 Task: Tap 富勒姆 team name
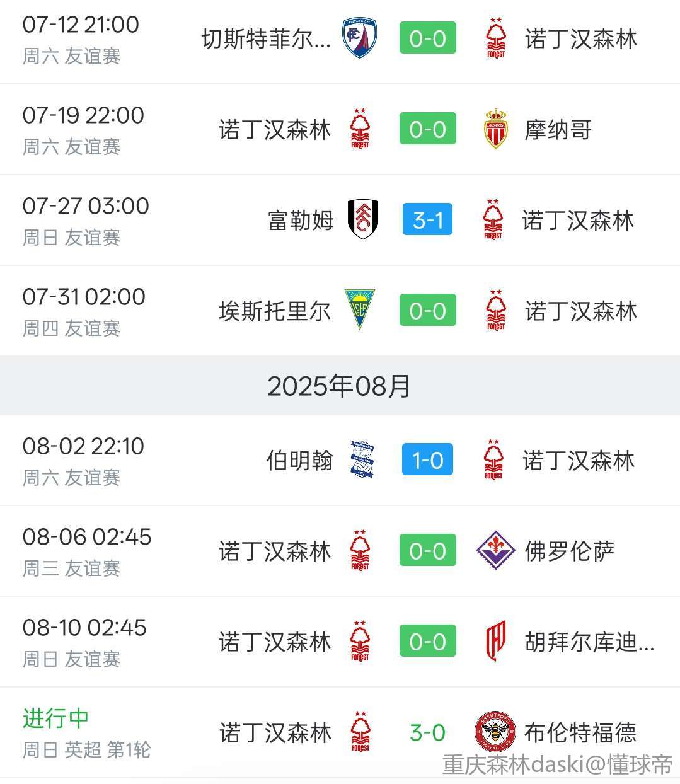coord(301,221)
